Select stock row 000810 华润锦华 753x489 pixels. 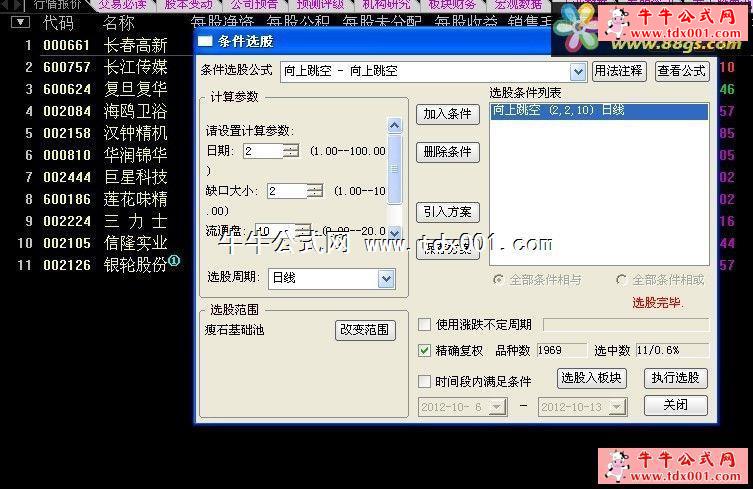96,155
